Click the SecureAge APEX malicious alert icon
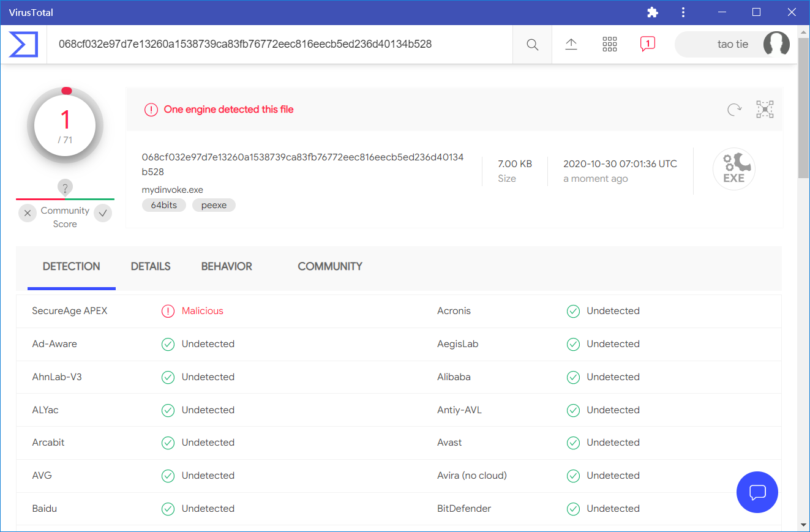 (168, 311)
